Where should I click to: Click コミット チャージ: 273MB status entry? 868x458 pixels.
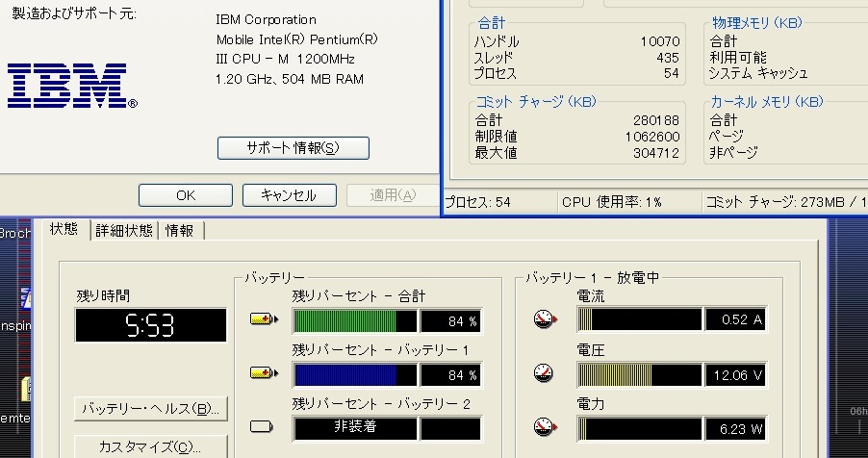coord(786,202)
